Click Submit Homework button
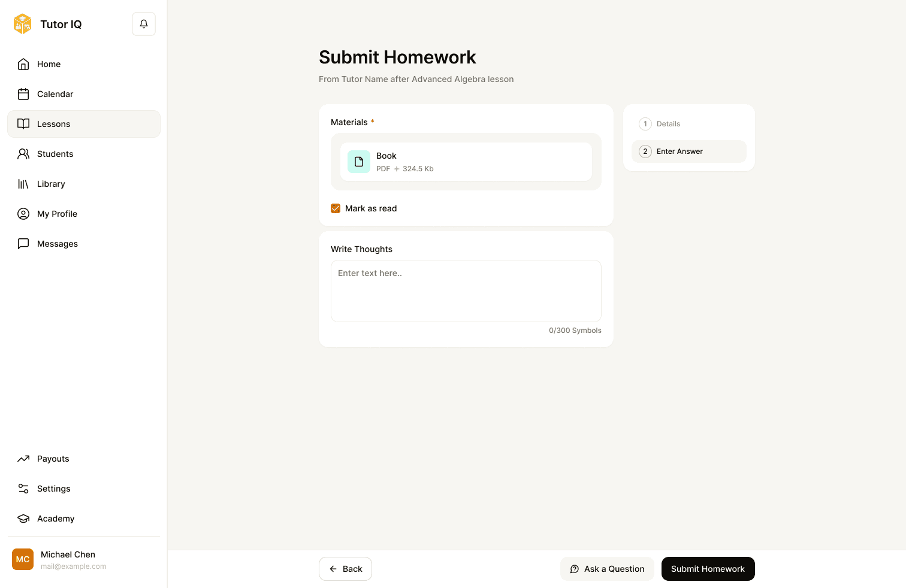 click(x=708, y=569)
